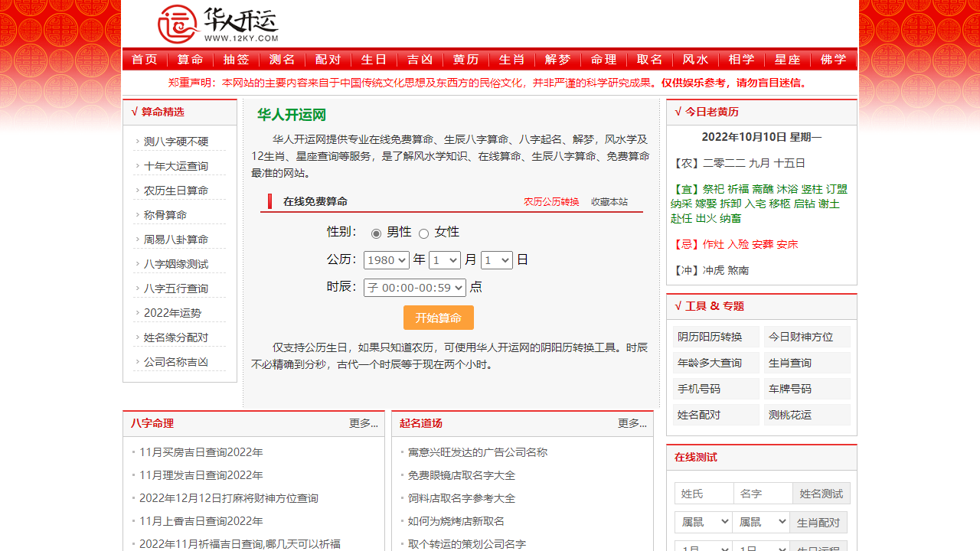Open the 公司名称吉凶 sidebar link
Screen dimensions: 980x551
[x=176, y=362]
